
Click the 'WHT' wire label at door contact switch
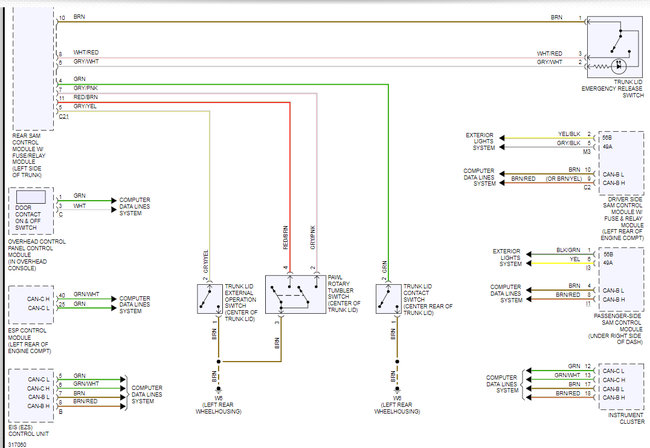80,206
